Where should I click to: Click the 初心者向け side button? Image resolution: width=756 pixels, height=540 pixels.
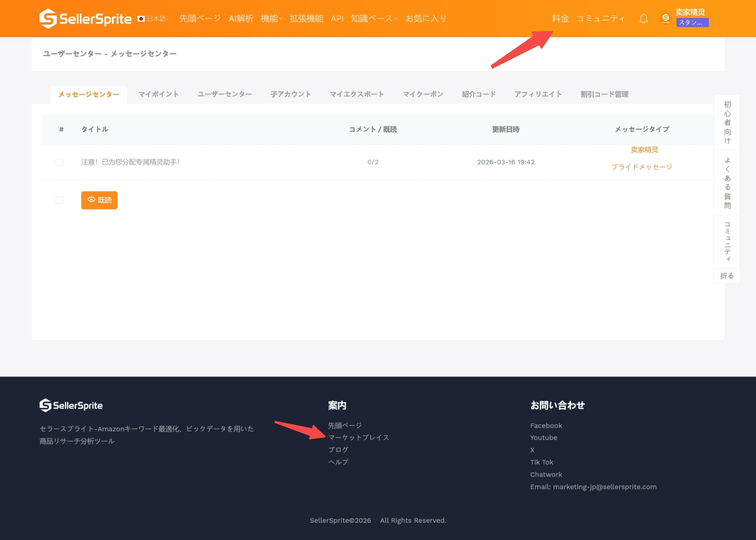tap(727, 122)
